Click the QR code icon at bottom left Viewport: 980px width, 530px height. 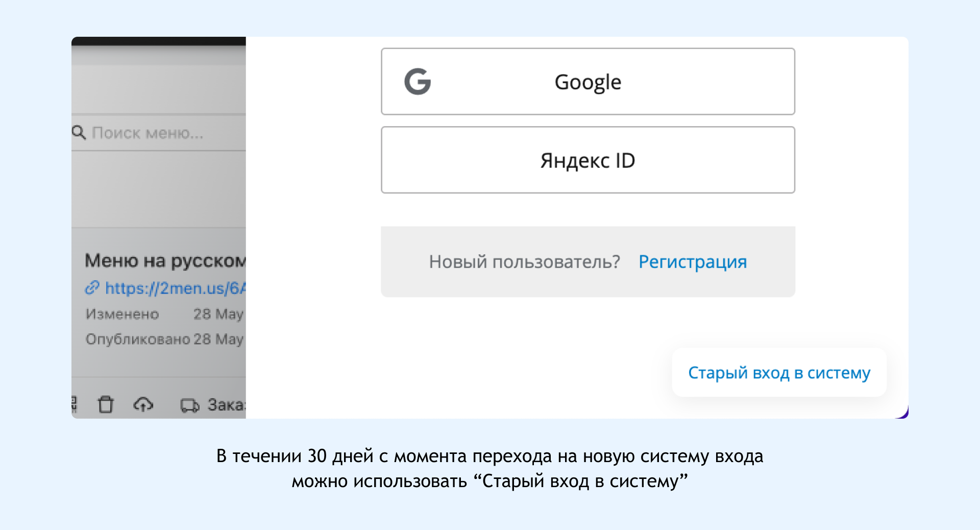74,404
